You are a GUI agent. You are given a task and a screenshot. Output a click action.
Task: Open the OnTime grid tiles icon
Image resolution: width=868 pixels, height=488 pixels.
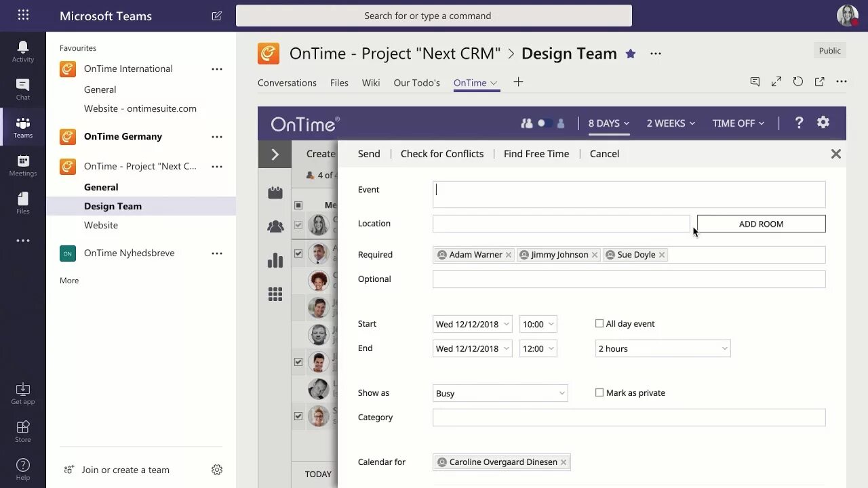(x=275, y=294)
